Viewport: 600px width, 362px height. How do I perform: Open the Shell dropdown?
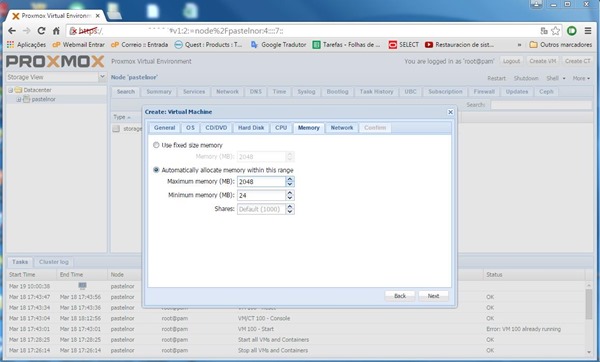tap(556, 78)
